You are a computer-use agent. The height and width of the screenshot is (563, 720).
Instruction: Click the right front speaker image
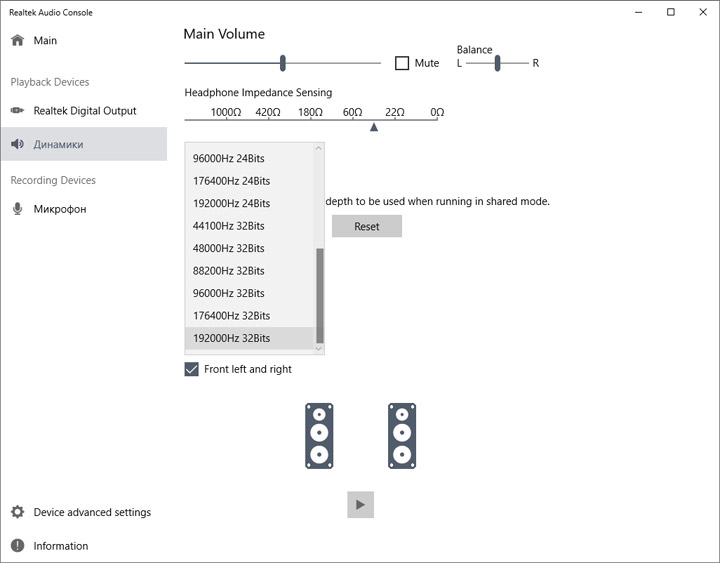pos(402,436)
